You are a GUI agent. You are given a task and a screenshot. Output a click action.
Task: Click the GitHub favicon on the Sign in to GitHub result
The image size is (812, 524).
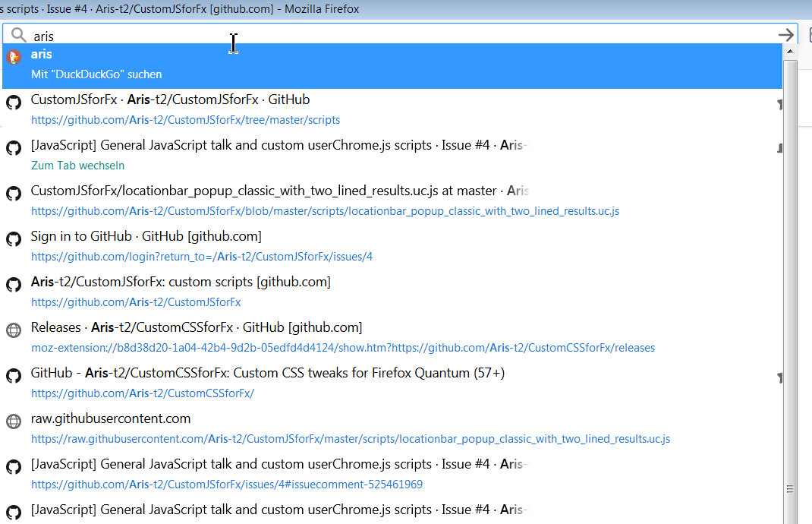coord(13,238)
